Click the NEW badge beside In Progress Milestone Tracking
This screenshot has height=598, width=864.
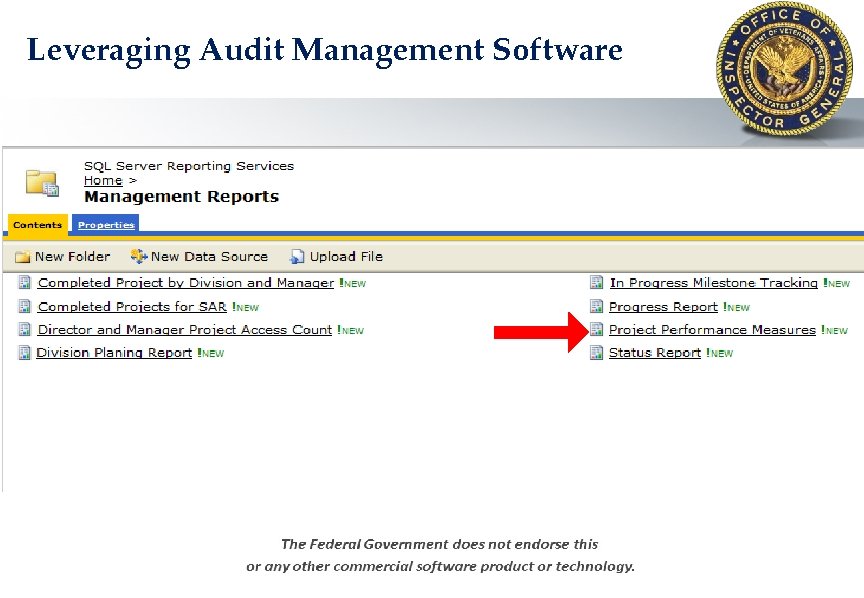pyautogui.click(x=836, y=283)
